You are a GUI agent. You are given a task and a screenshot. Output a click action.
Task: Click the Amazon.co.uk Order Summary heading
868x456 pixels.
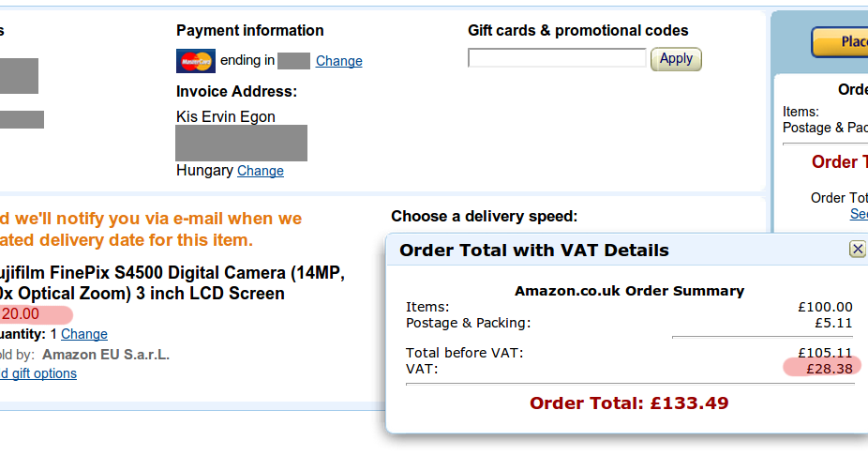[629, 291]
